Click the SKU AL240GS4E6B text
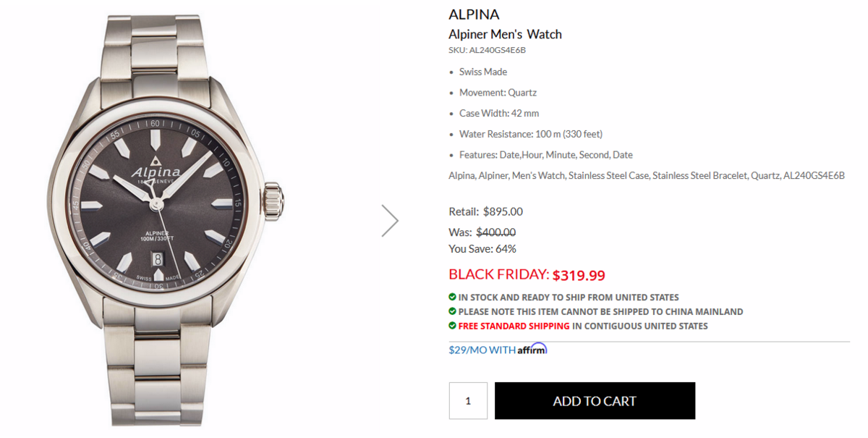868x438 pixels. click(x=487, y=51)
